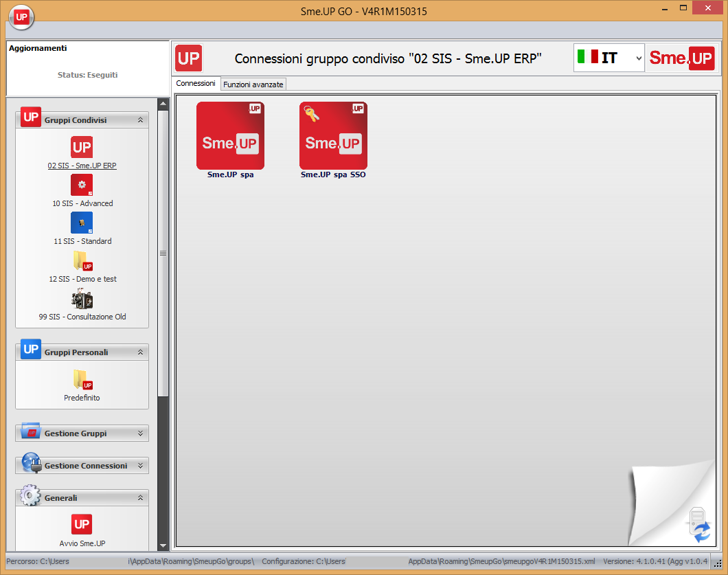Viewport: 728px width, 575px height.
Task: Click the Italian flag in the language selector
Action: pos(587,56)
